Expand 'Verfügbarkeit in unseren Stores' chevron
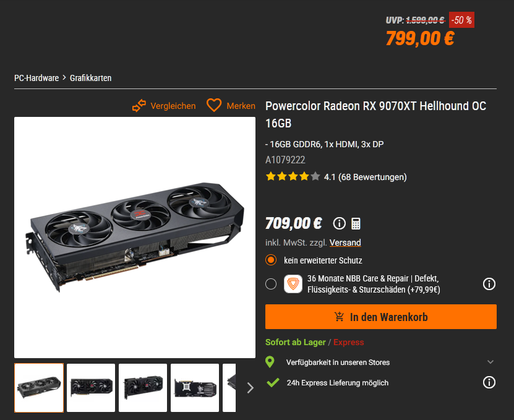This screenshot has width=514, height=420. [490, 362]
